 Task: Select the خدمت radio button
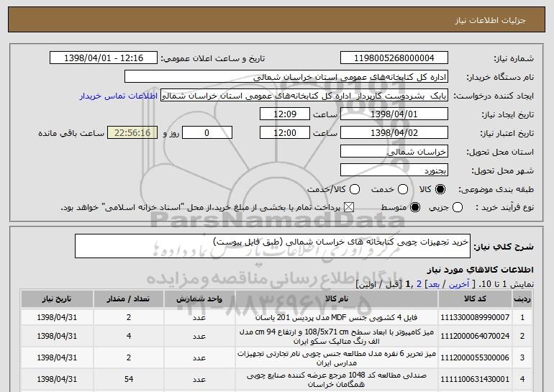click(401, 189)
